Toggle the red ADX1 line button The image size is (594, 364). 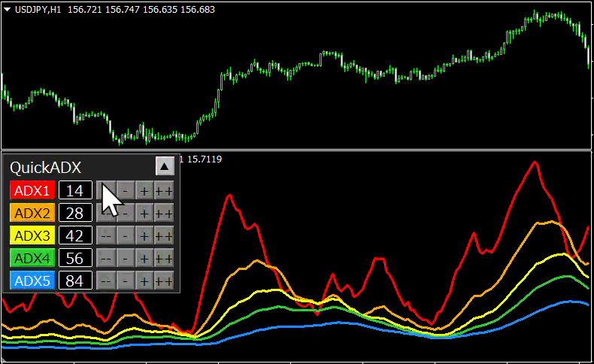[x=32, y=190]
